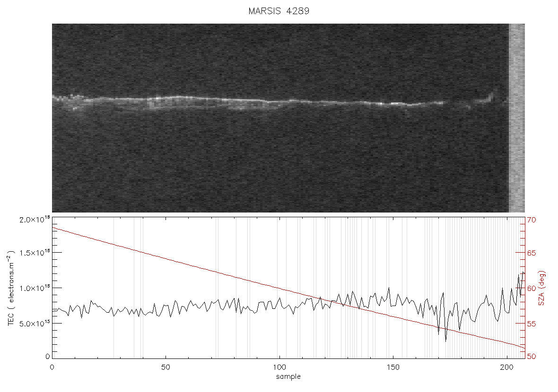The image size is (558, 392).
Task: Click x-axis tick label "50"
Action: (x=166, y=367)
